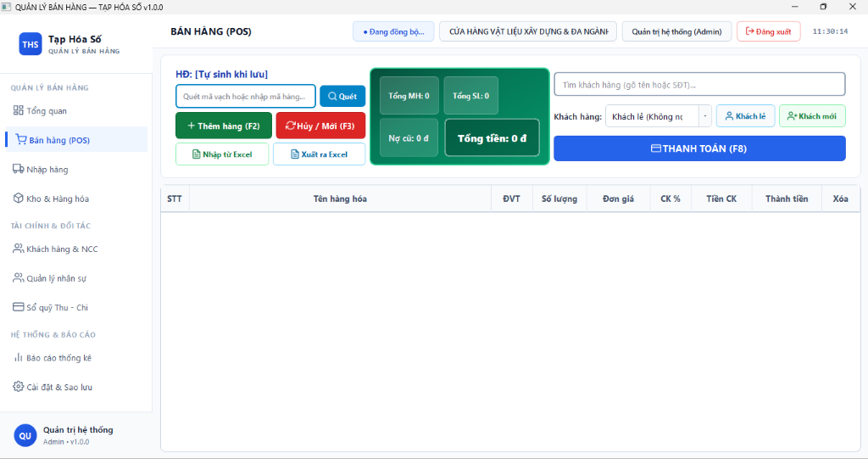
Task: Open Quản lý nhân sự section
Action: tap(76, 278)
